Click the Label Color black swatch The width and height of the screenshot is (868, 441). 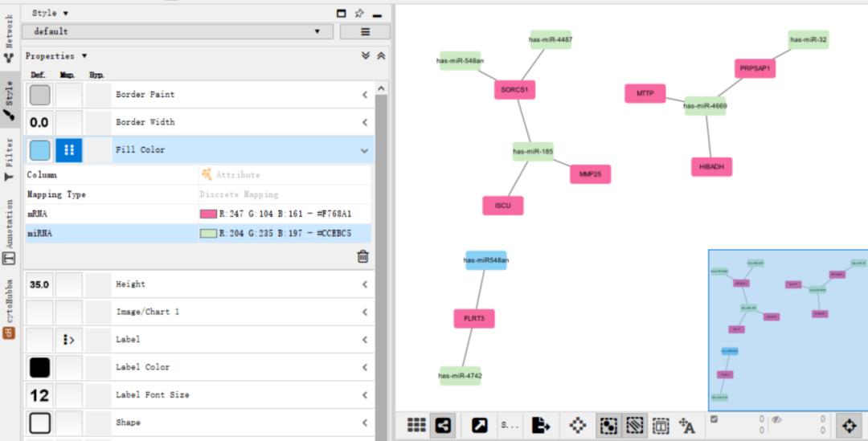click(40, 367)
